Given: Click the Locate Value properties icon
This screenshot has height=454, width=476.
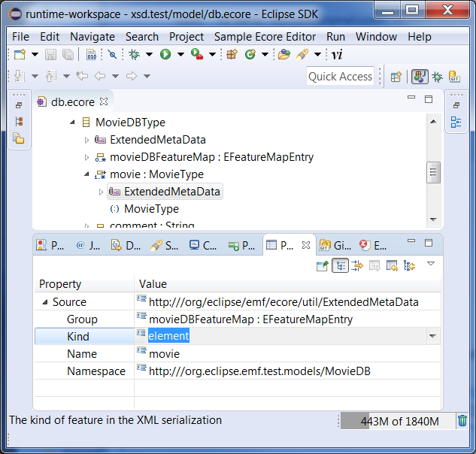Looking at the screenshot, I should point(392,266).
